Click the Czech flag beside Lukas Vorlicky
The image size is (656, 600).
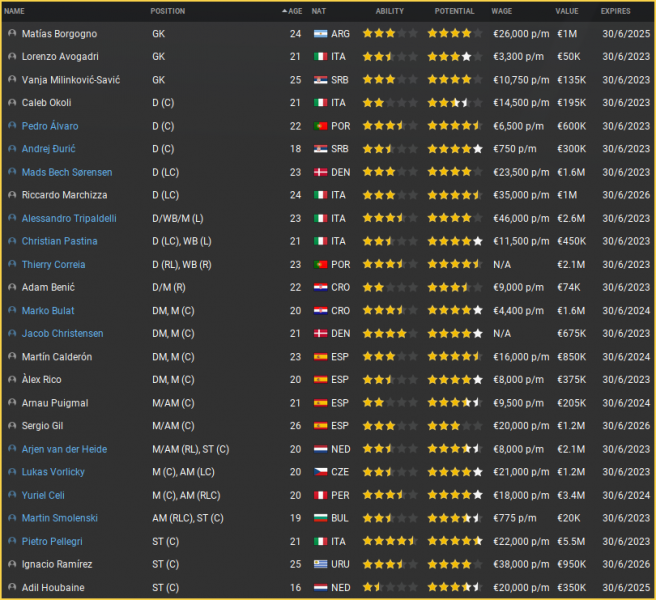[x=321, y=472]
